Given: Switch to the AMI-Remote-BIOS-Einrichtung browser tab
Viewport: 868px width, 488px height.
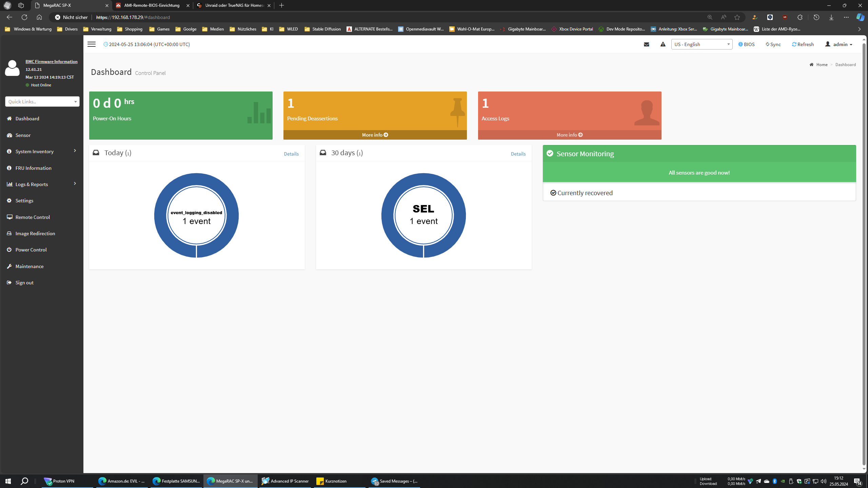Looking at the screenshot, I should point(152,5).
